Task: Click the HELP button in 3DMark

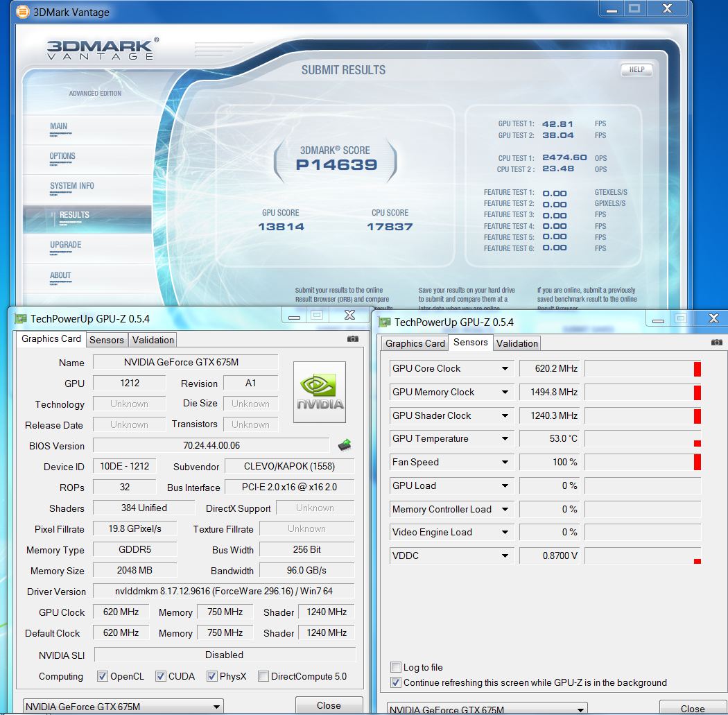Action: [636, 69]
